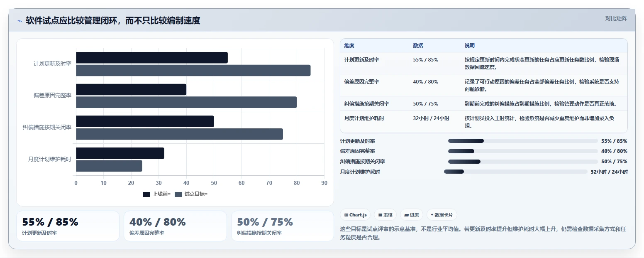The image size is (644, 258).
Task: Click the 50% / 75% table cell
Action: click(x=425, y=104)
